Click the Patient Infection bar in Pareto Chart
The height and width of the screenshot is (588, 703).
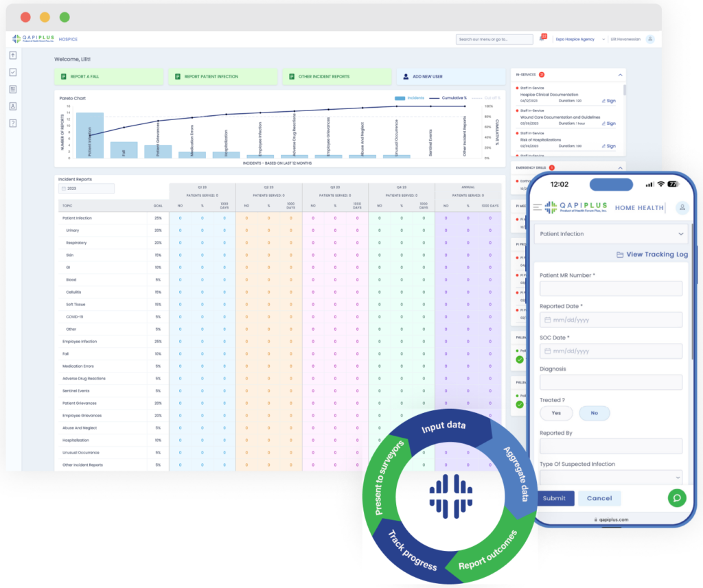coord(90,135)
